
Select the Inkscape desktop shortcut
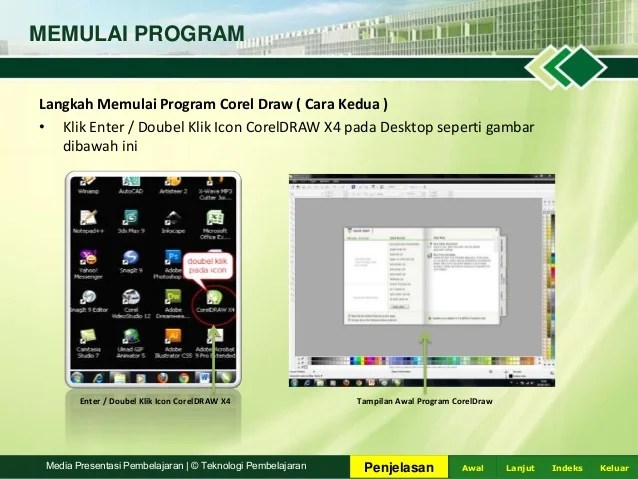click(173, 222)
